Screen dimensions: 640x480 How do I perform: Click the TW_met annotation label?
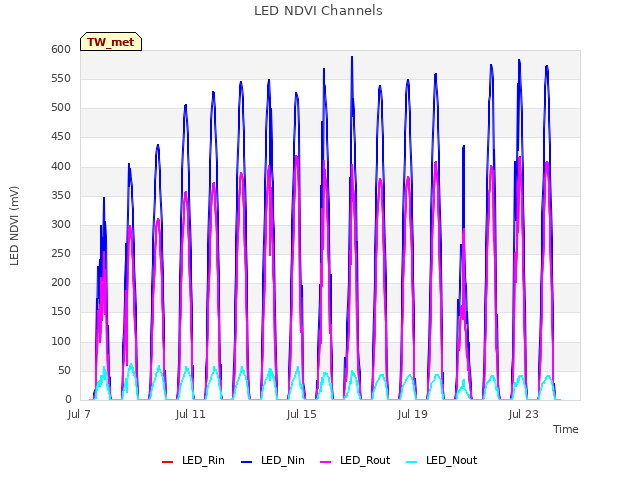pos(111,42)
